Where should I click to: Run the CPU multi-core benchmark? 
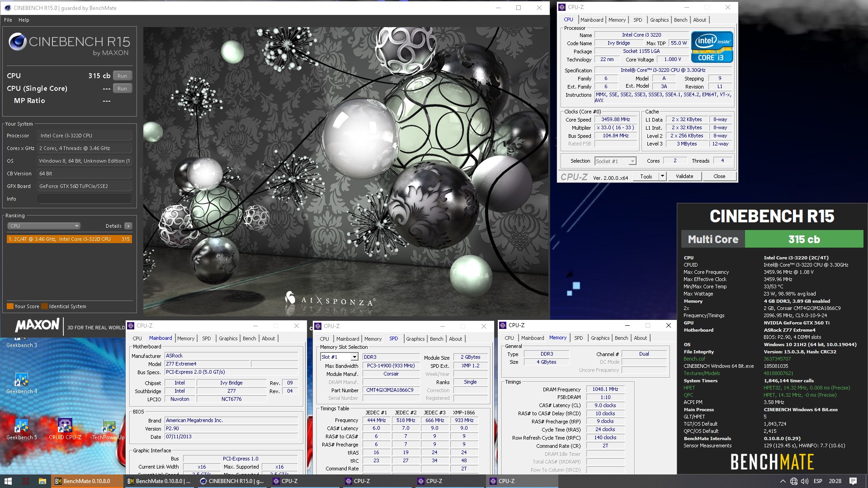pos(122,76)
